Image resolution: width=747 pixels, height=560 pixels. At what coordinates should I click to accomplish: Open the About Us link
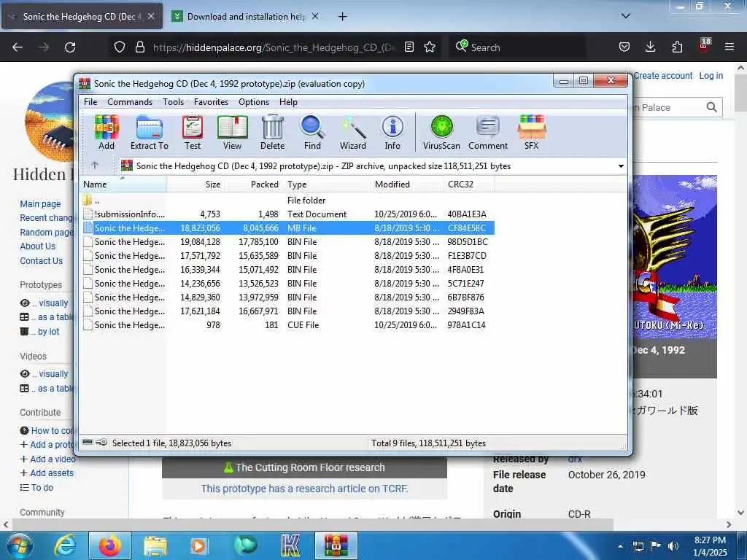click(x=37, y=246)
